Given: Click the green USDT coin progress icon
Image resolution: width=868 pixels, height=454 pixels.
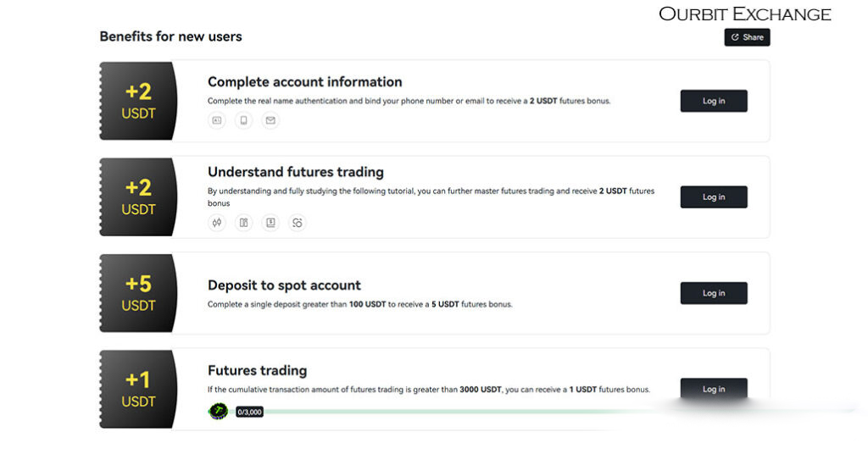Looking at the screenshot, I should point(218,411).
